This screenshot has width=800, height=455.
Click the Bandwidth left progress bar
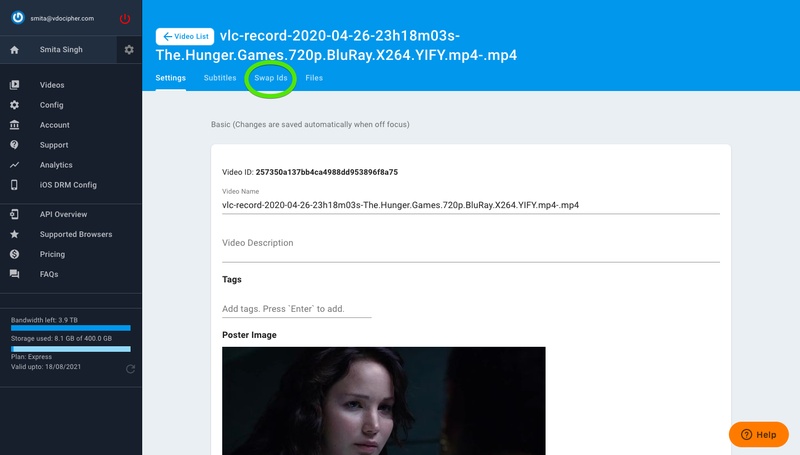pos(71,328)
